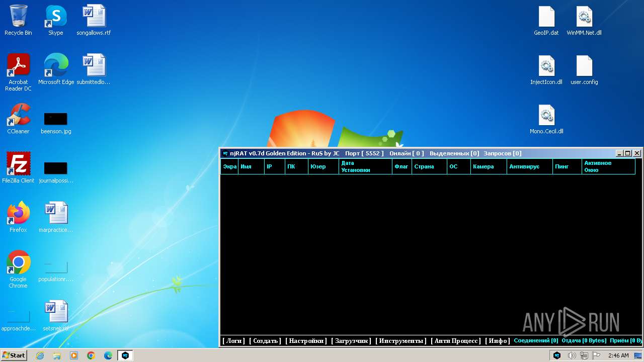
Task: Select the GeoIP.dat file
Action: [x=546, y=20]
